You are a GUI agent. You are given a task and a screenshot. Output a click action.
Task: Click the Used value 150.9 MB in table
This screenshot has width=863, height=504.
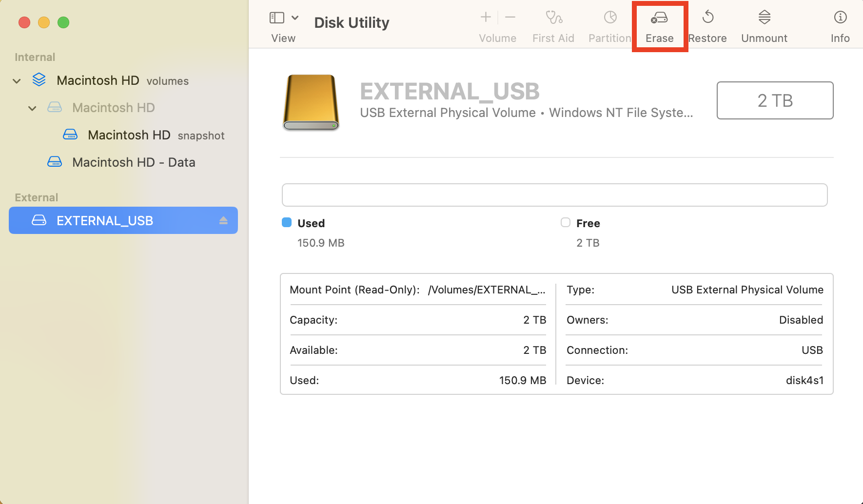[523, 380]
